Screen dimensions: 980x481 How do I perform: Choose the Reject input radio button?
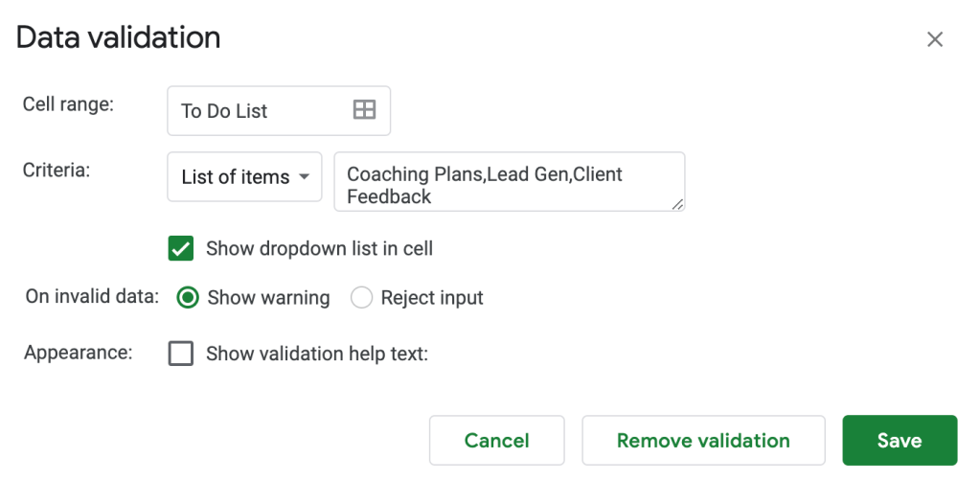361,298
